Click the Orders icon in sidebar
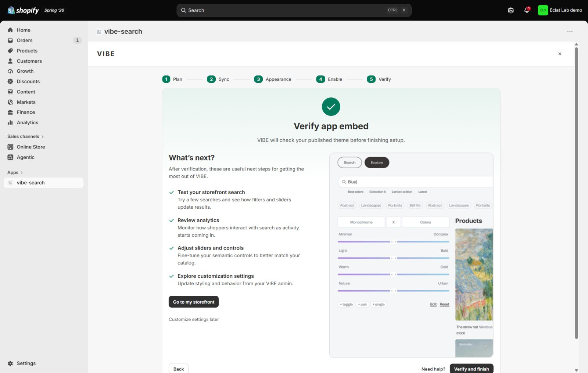Screen dimensions: 588x373 pyautogui.click(x=10, y=40)
